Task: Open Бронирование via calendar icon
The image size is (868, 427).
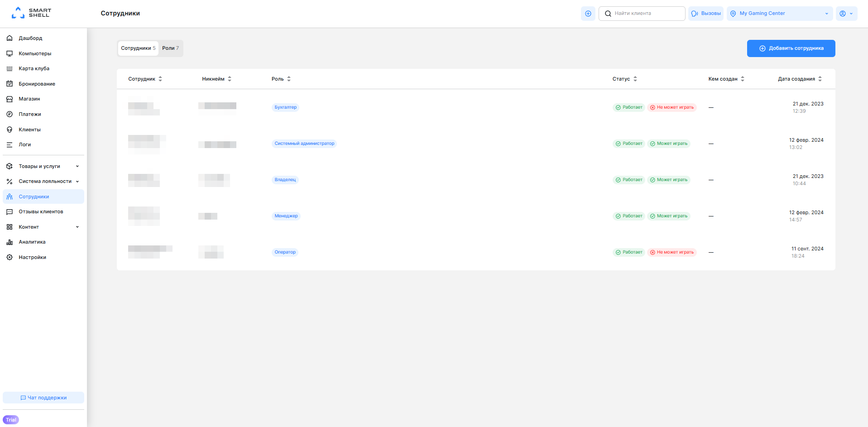Action: 10,84
